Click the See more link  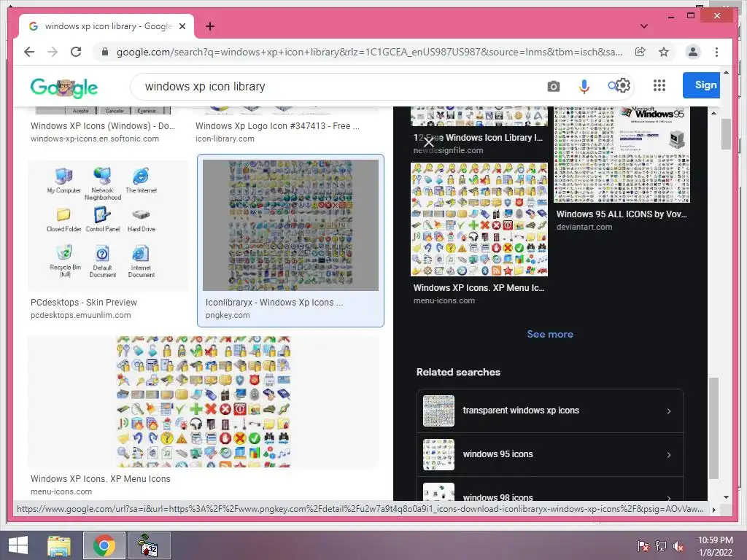[x=550, y=334]
